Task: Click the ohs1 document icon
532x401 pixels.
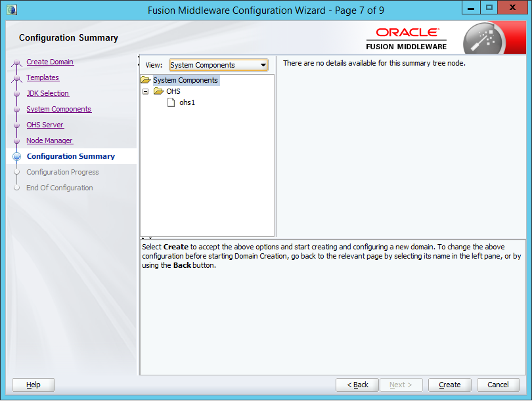Action: click(171, 102)
